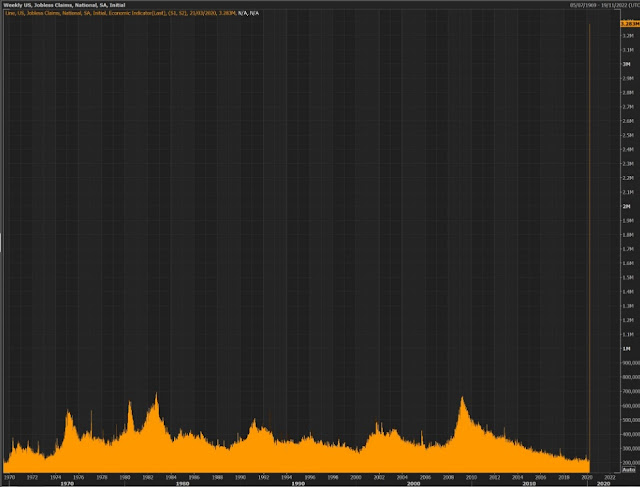Click the March 2020 spike line
This screenshot has width=640, height=487.
coord(589,245)
